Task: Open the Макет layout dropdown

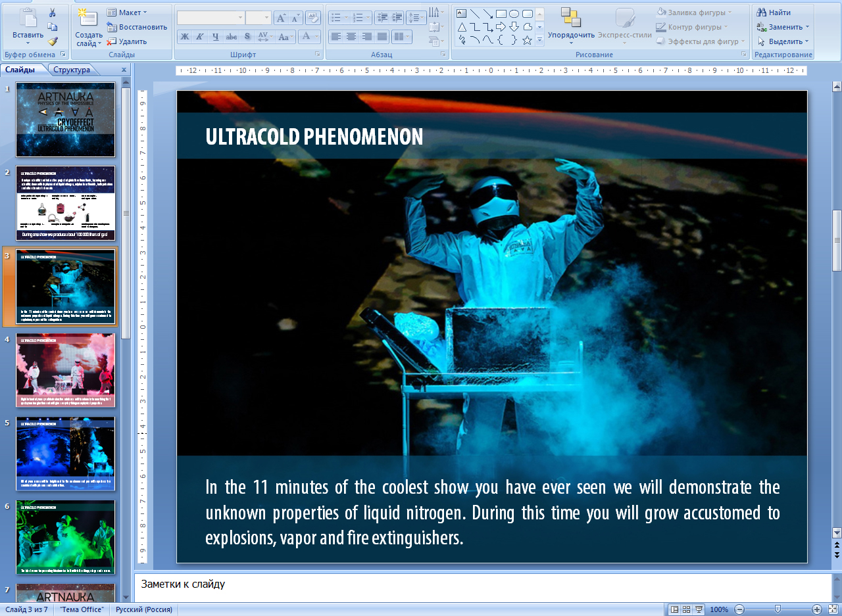Action: [127, 12]
